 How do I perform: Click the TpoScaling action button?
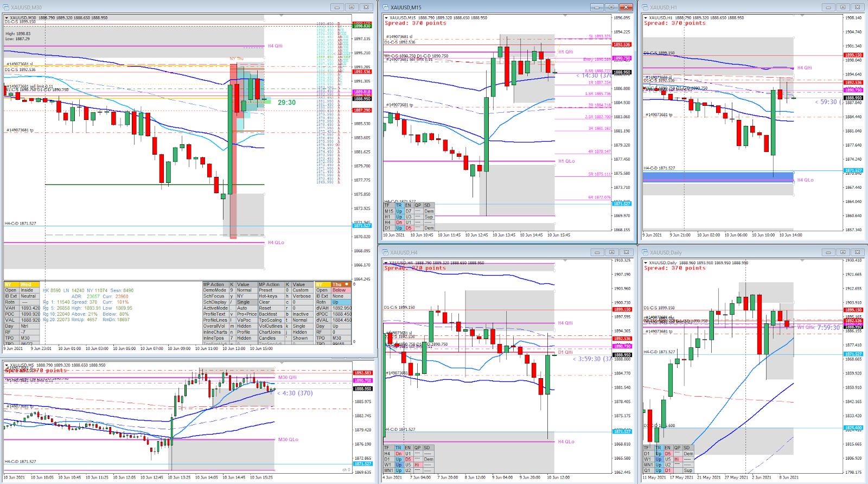271,320
